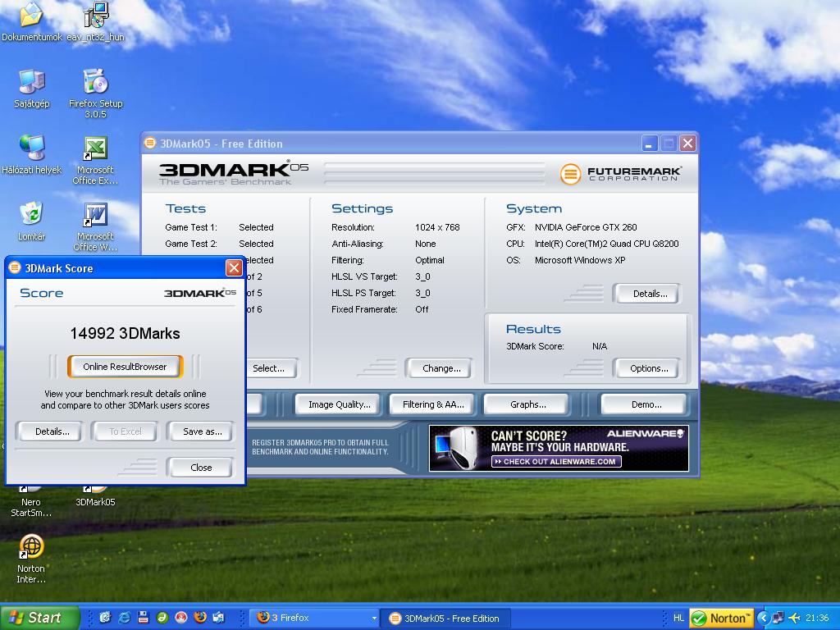Click Game Test 1 Selected row
This screenshot has height=630, width=840.
click(x=219, y=227)
